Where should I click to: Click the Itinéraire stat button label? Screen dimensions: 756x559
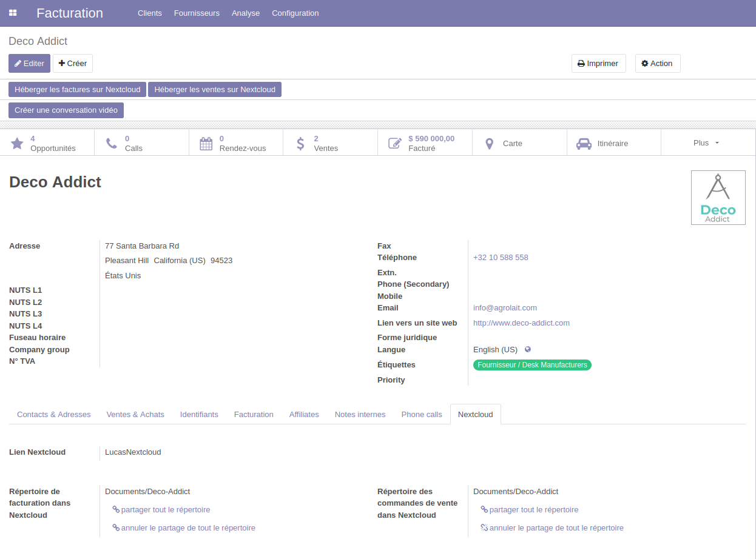click(x=613, y=144)
